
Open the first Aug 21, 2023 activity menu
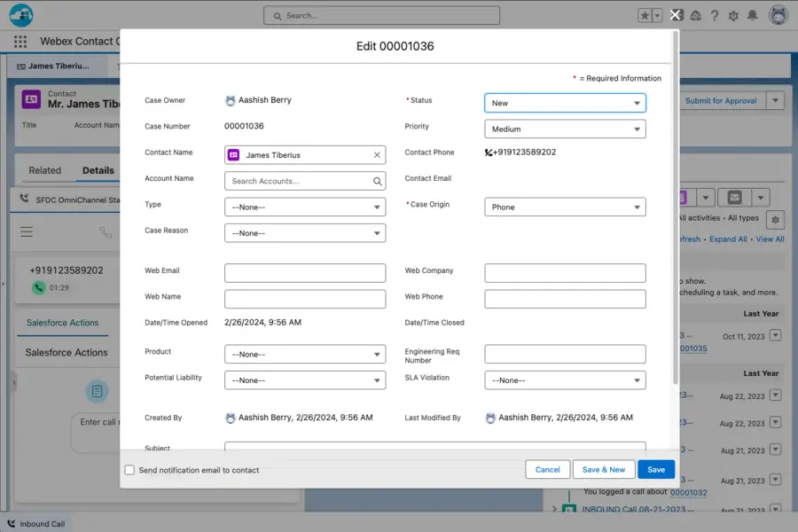775,450
